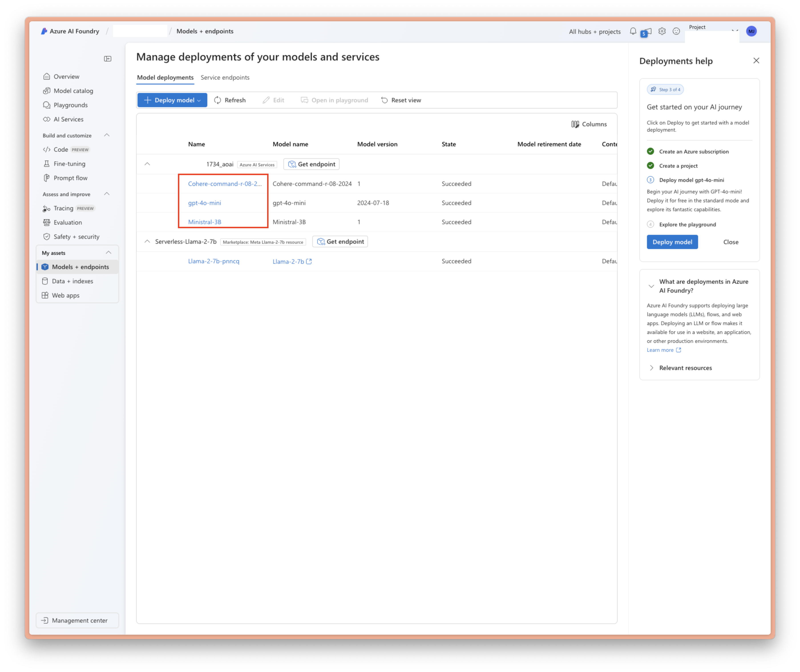Viewport: 800px width, 672px height.
Task: Open the MJ user avatar menu
Action: tap(752, 31)
